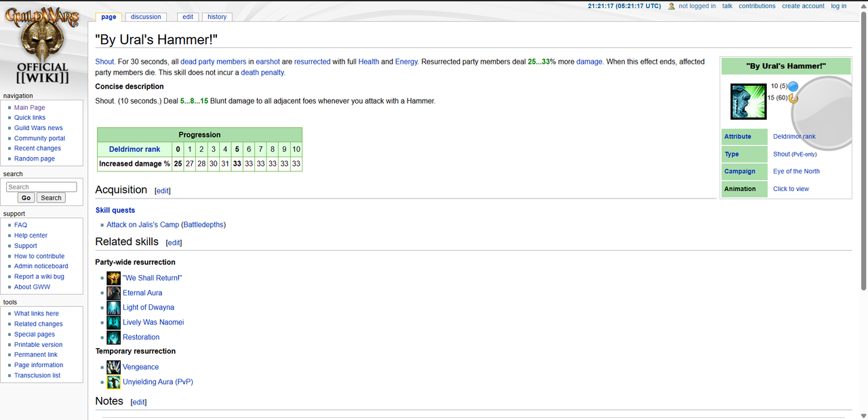Click the user icon beside not logged in

(x=671, y=6)
